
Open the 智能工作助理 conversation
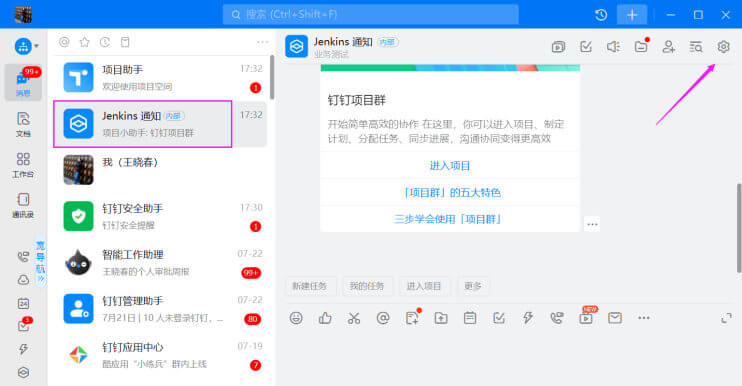pos(160,263)
